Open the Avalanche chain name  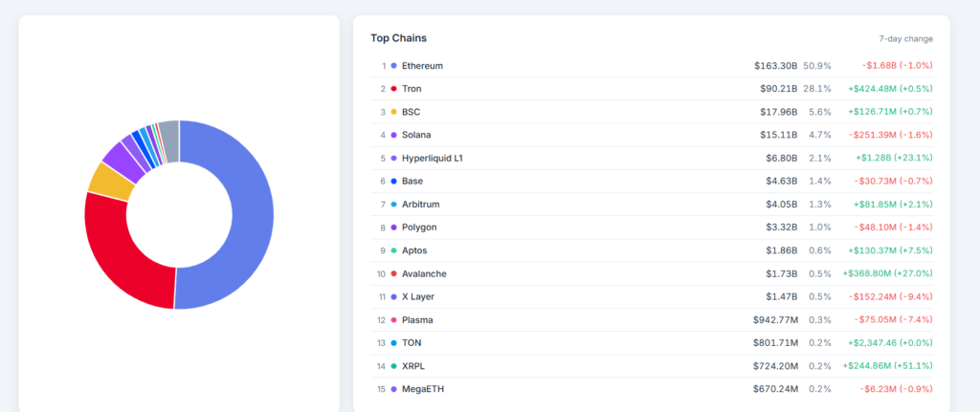(x=424, y=273)
